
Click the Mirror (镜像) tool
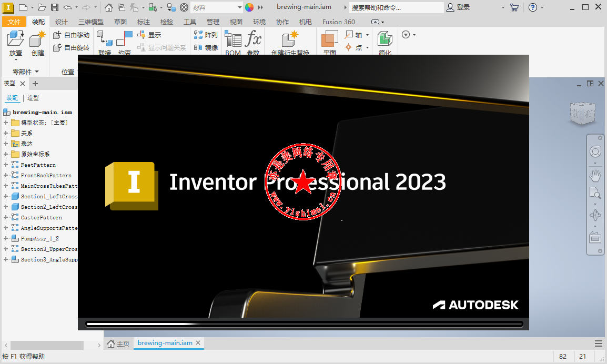point(206,47)
